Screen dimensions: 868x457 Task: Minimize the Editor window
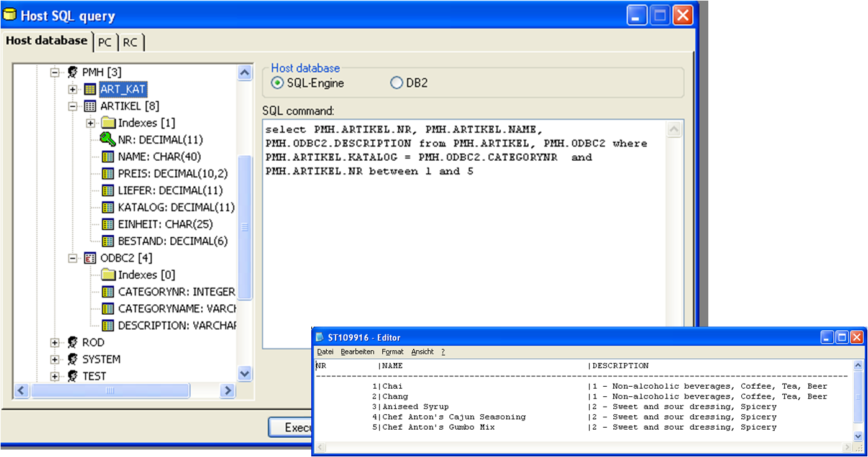(x=827, y=337)
